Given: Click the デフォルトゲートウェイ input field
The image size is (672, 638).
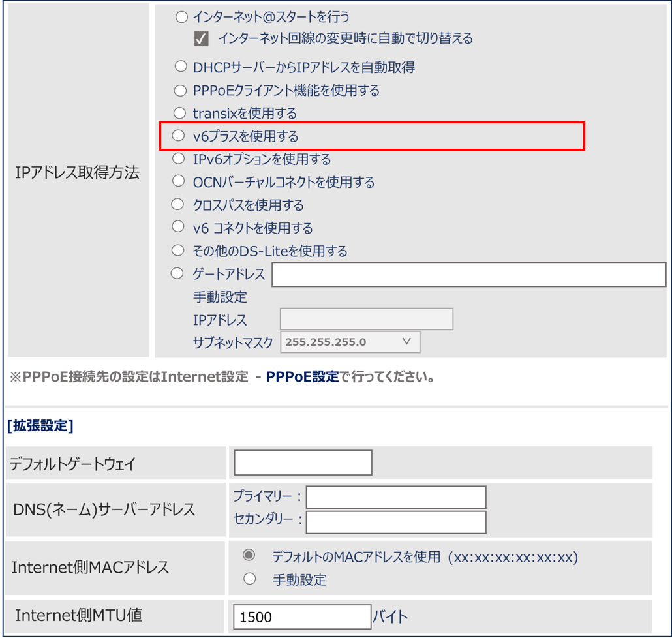Looking at the screenshot, I should point(303,463).
